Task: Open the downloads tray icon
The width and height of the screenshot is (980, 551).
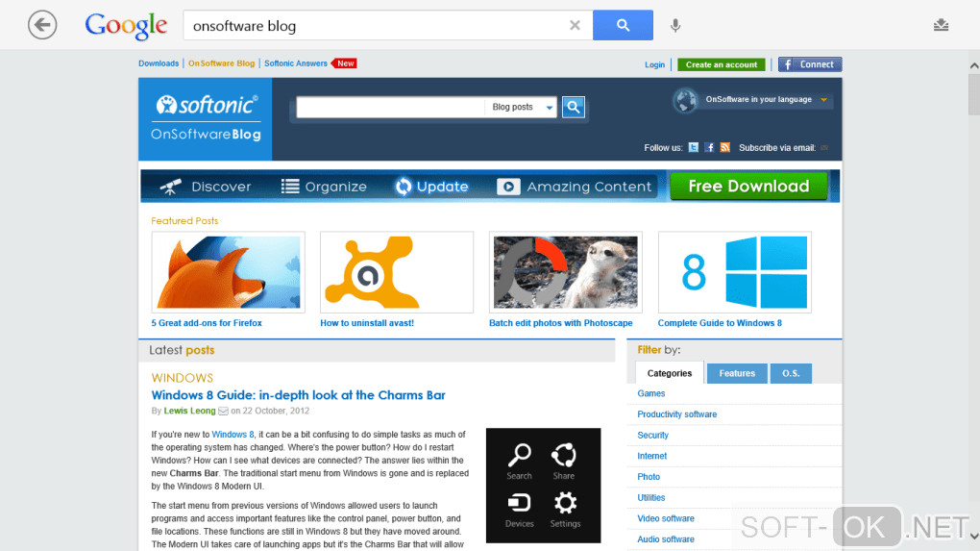Action: coord(941,25)
